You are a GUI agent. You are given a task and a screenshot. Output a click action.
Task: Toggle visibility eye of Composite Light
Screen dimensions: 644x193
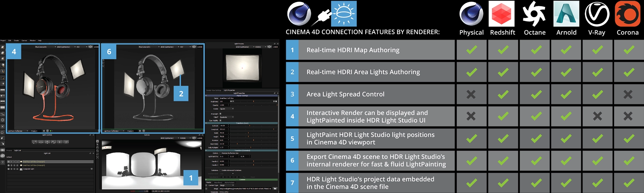[x=8, y=169]
